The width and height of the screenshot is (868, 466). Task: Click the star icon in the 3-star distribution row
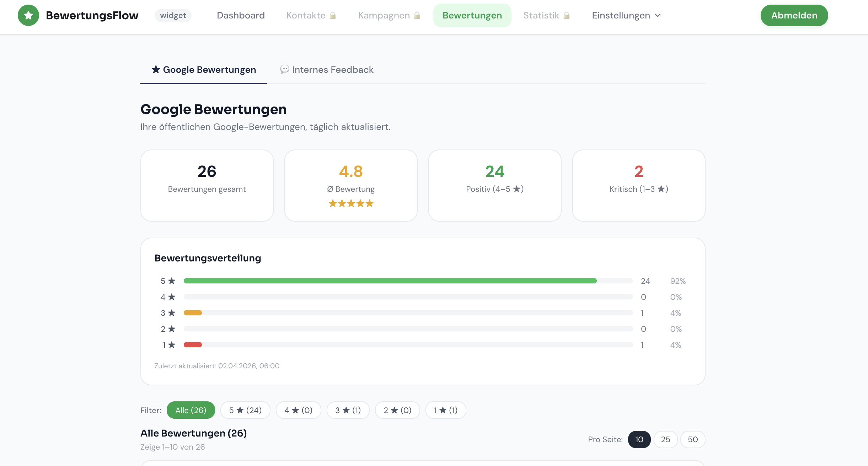(172, 313)
